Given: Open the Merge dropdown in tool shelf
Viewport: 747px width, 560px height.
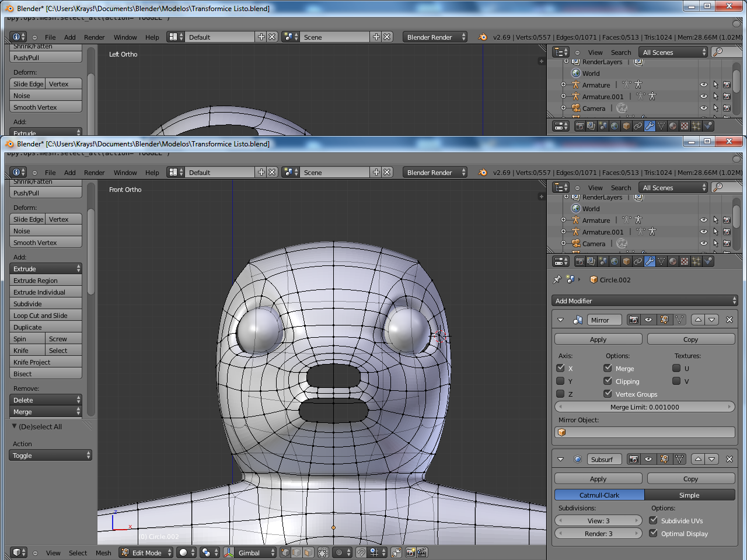Looking at the screenshot, I should coord(46,412).
